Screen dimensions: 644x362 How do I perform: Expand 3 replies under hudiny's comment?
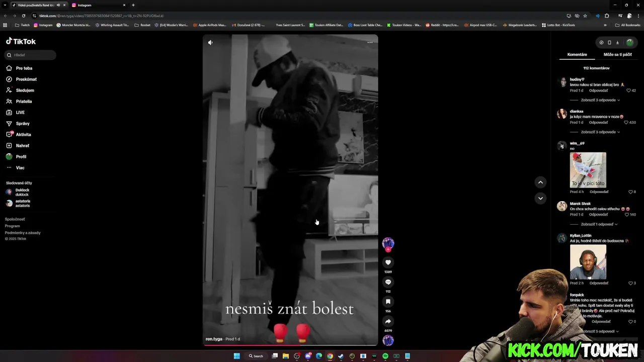(600, 100)
